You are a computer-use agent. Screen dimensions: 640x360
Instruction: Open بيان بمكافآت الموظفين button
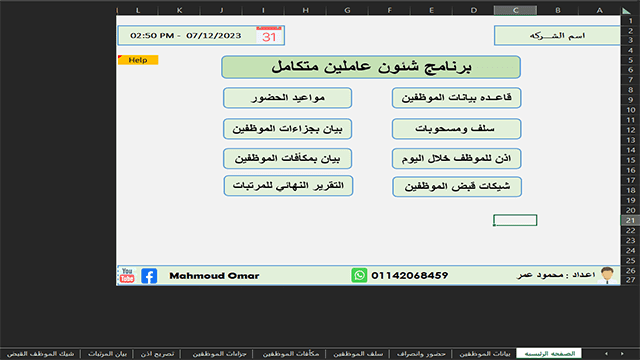(287, 158)
